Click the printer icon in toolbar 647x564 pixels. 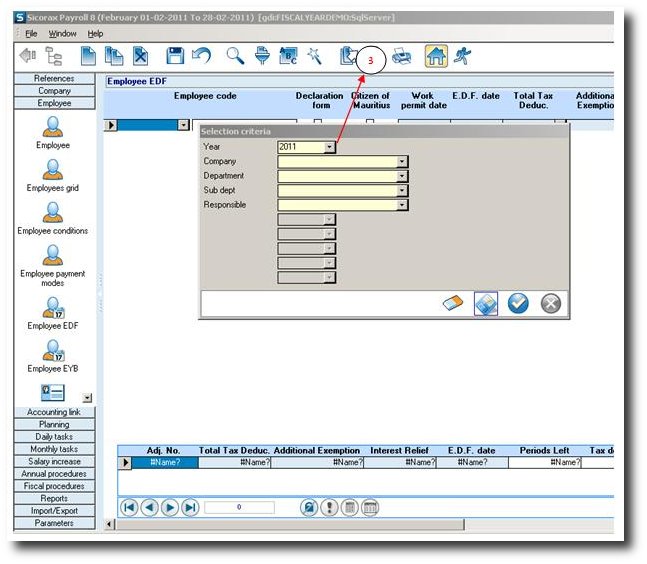coord(401,57)
